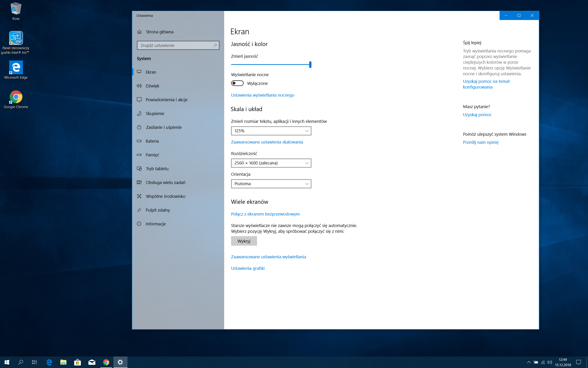Viewport: 588px width, 368px height.
Task: Launch Chrome from the taskbar
Action: tap(106, 362)
